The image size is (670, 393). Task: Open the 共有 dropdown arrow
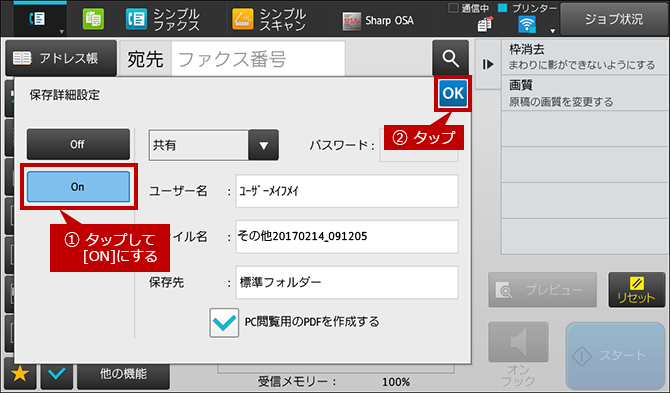point(263,146)
